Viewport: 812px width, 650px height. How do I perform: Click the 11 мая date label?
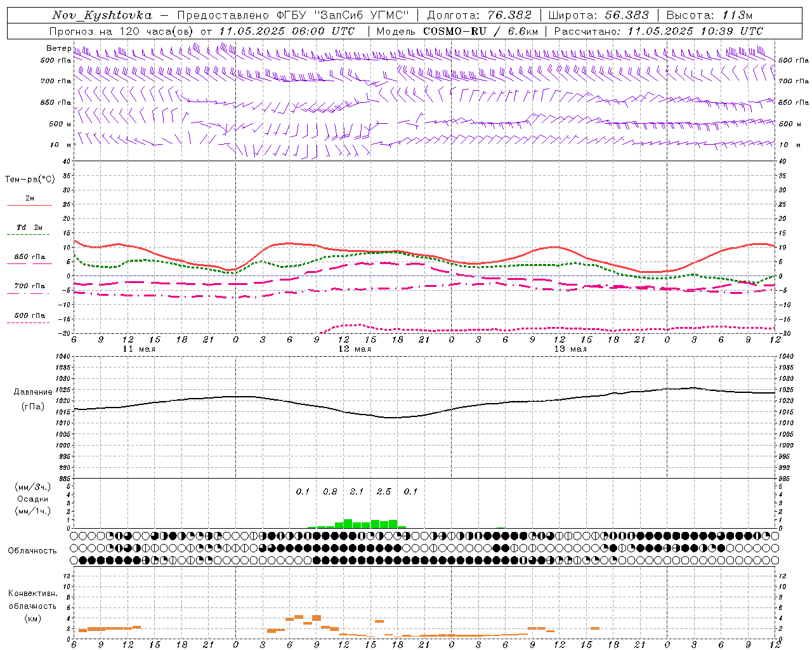pos(139,349)
